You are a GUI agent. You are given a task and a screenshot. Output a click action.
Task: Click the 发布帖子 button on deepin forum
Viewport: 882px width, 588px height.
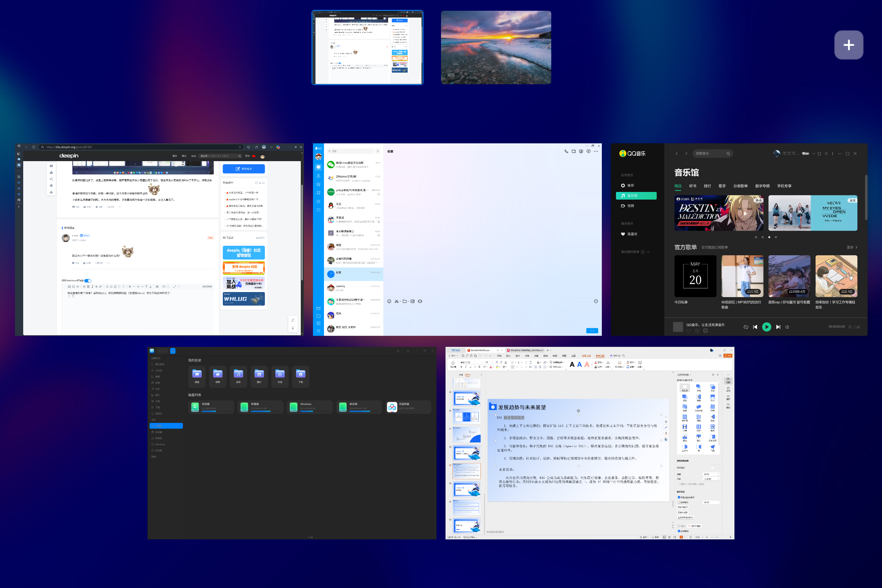tap(244, 169)
